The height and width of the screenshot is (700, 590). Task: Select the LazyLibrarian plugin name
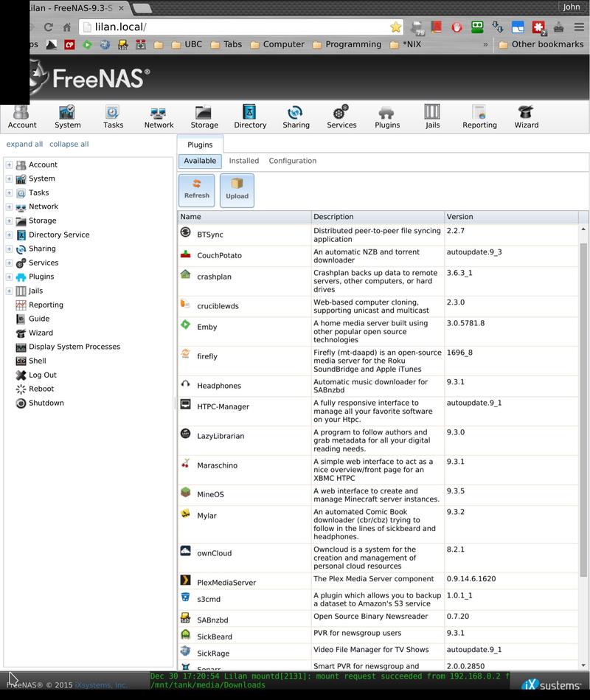pos(221,436)
